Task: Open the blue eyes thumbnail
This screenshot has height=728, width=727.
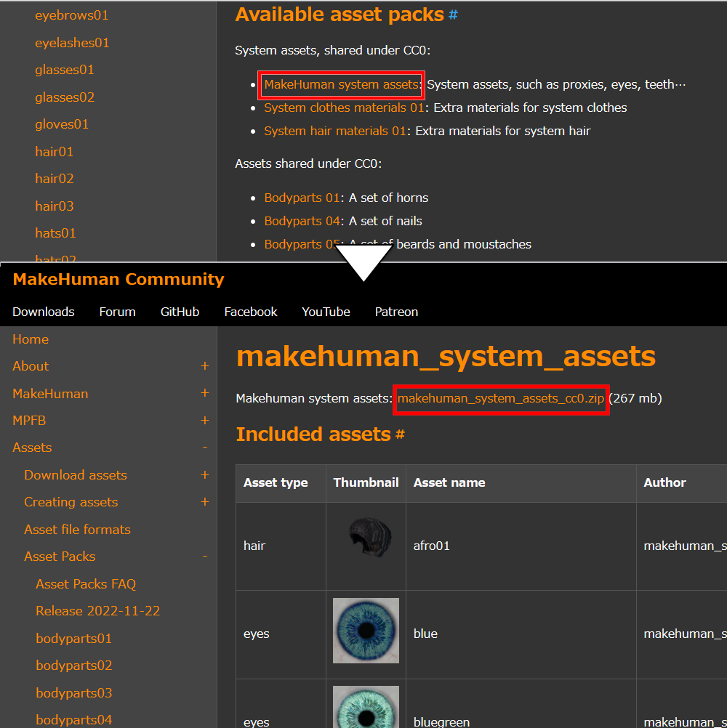Action: (366, 631)
